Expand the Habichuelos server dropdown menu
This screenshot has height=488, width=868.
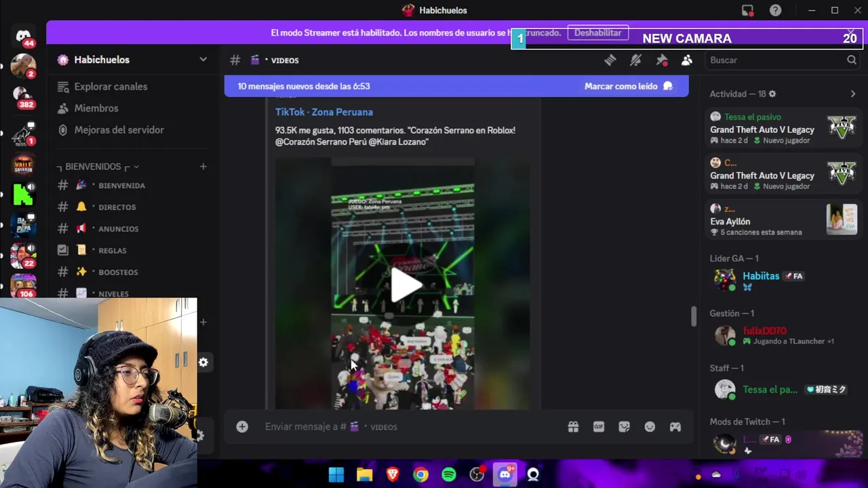203,60
